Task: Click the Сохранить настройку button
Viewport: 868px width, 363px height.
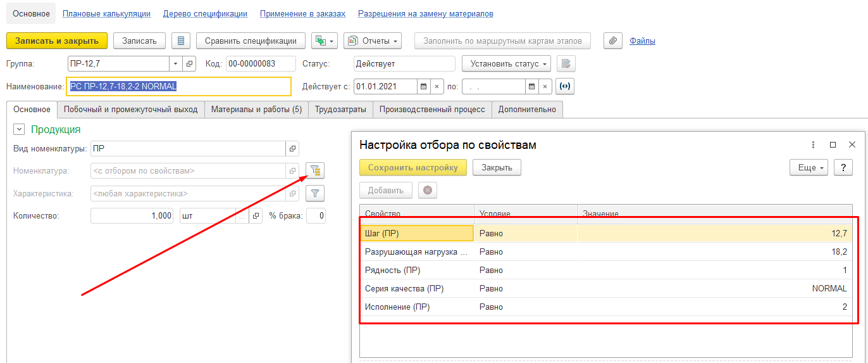Action: click(413, 168)
